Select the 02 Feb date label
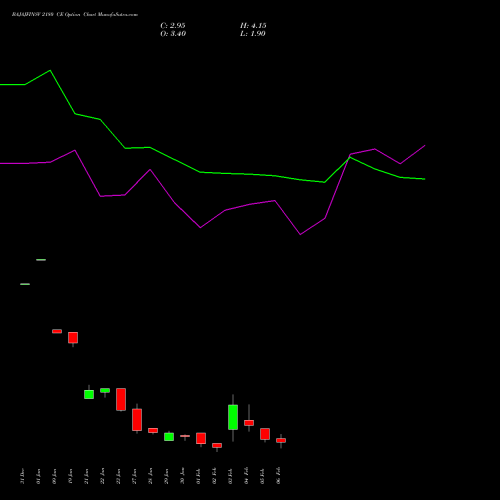The image size is (500, 500). pos(214,476)
